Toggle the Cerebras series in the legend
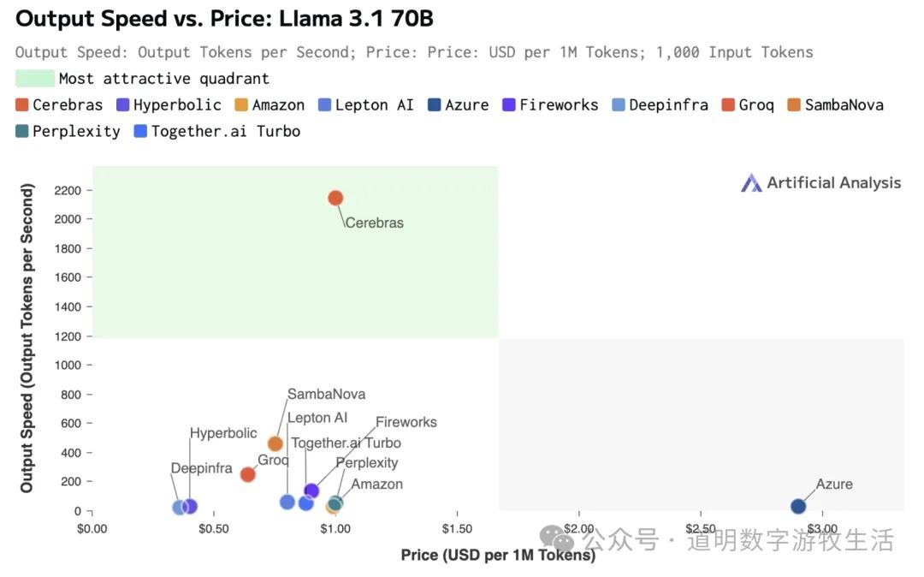The image size is (924, 577). coord(59,105)
